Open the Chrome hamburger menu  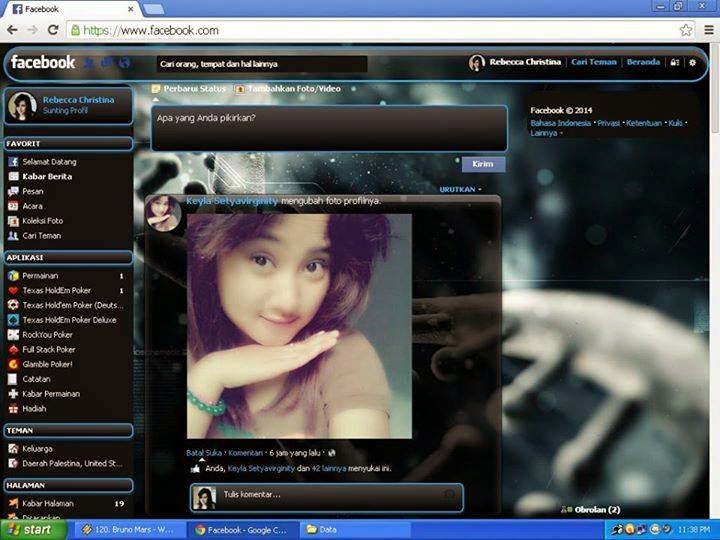tap(709, 30)
